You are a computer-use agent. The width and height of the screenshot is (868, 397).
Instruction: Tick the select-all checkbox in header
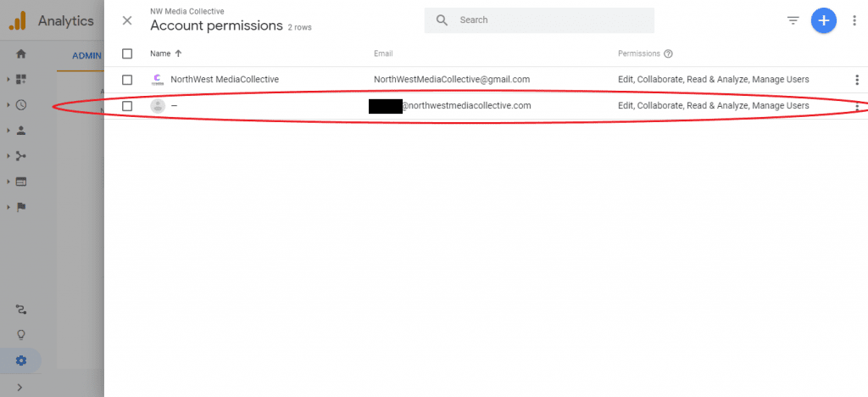(x=127, y=53)
